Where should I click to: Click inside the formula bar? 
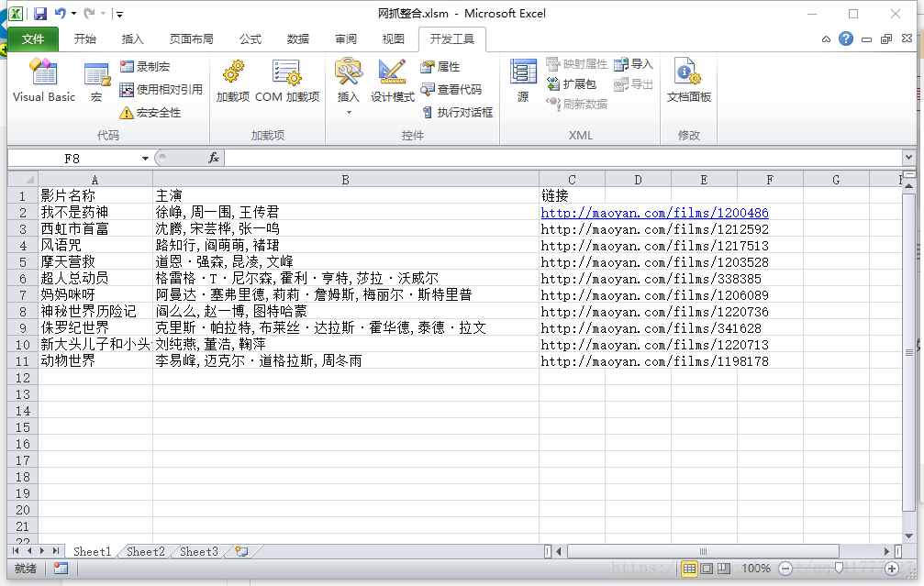562,158
